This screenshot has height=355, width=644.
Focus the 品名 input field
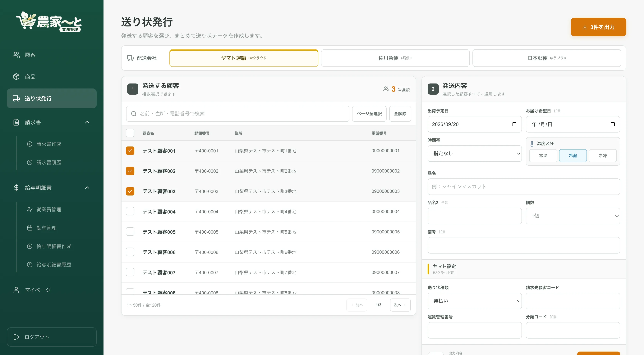click(524, 187)
